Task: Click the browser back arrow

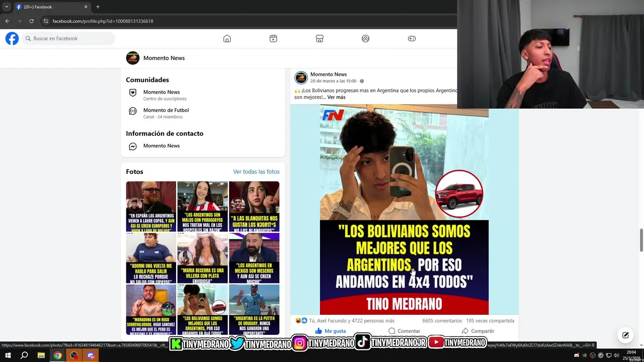Action: point(7,21)
